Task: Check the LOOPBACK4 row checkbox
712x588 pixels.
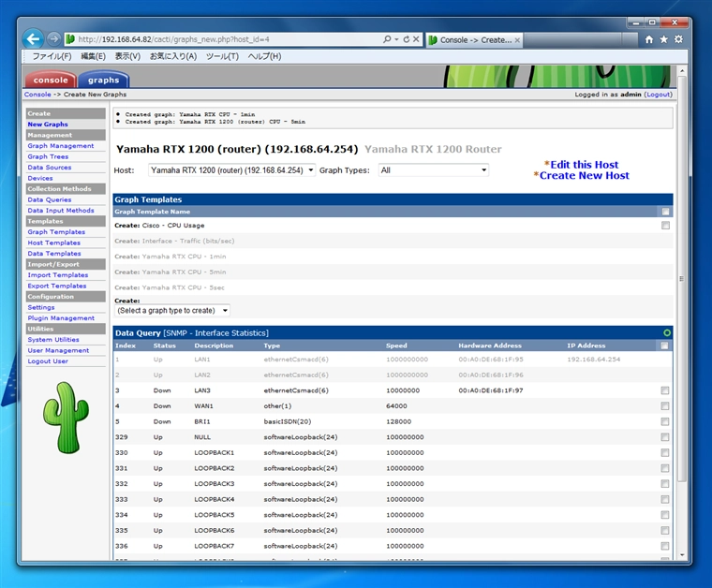Action: 665,500
